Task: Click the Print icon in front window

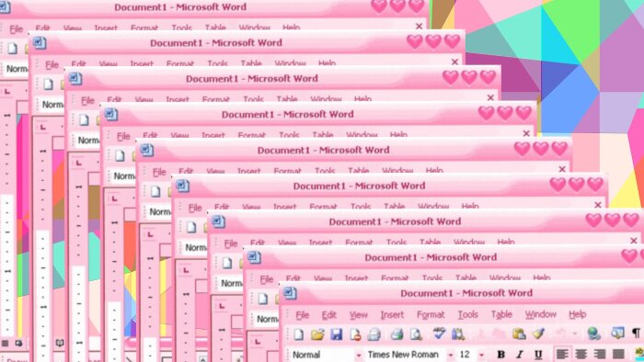Action: [x=397, y=334]
